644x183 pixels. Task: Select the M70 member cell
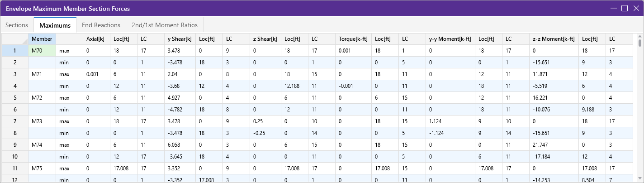[42, 51]
